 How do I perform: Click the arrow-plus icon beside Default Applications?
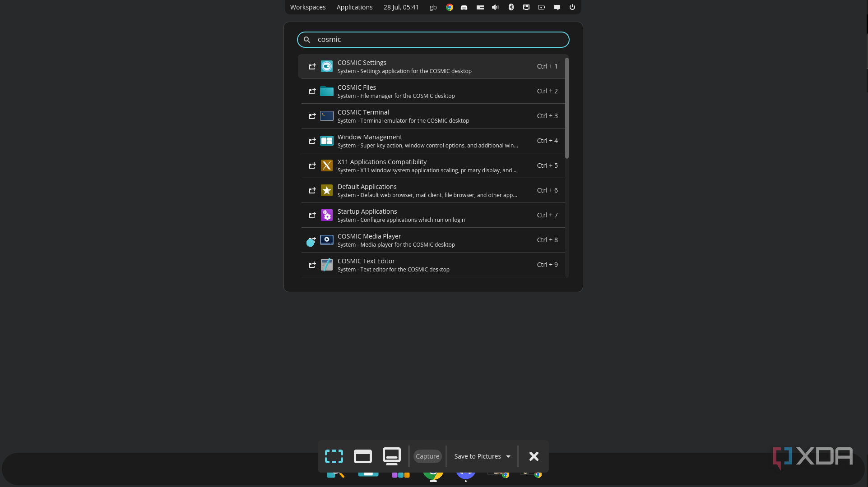tap(312, 190)
